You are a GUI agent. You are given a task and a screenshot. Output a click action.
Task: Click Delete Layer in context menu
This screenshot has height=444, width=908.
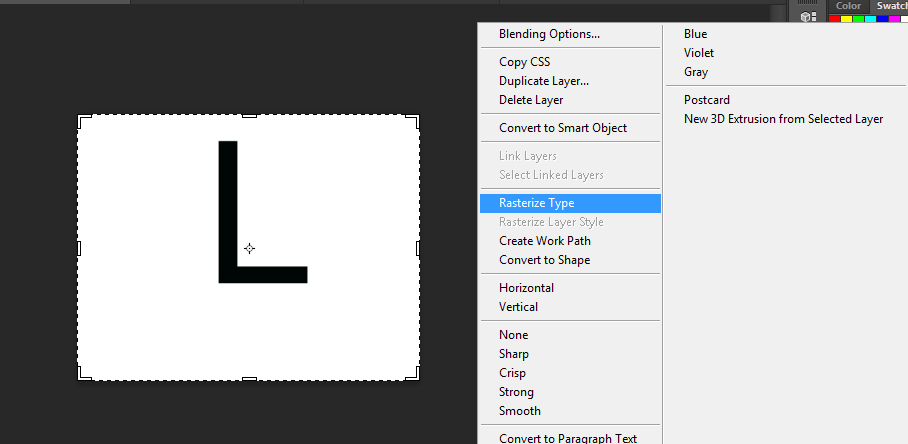pos(530,100)
